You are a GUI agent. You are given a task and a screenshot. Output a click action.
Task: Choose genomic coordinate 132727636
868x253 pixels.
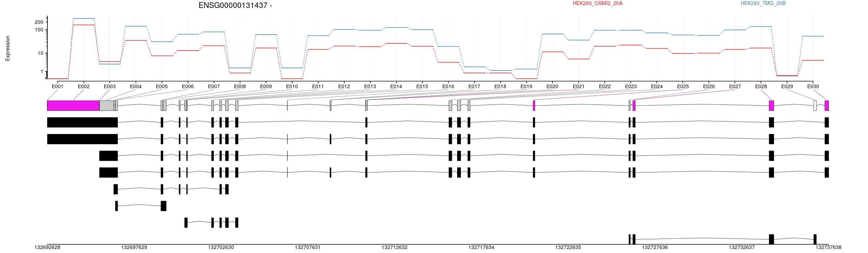coord(655,248)
